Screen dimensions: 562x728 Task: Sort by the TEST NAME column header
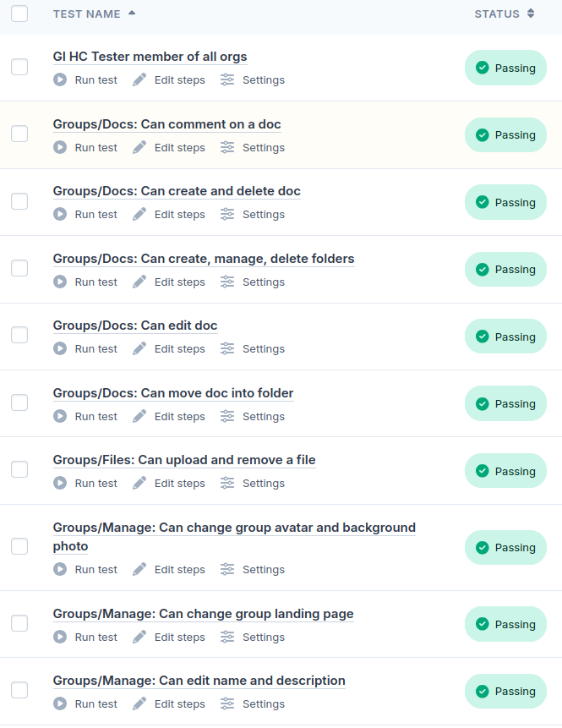(x=94, y=14)
